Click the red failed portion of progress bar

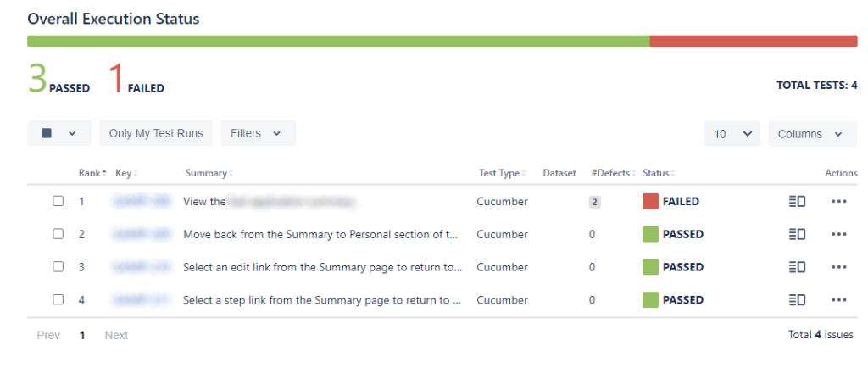tap(754, 42)
